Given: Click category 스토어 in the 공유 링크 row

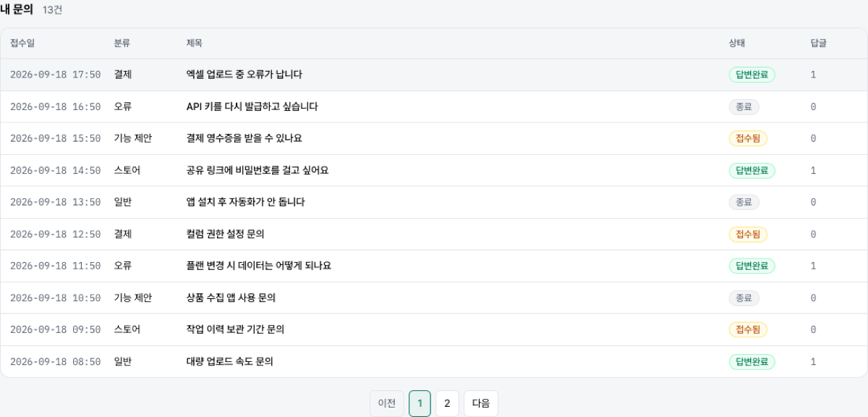Looking at the screenshot, I should 127,170.
